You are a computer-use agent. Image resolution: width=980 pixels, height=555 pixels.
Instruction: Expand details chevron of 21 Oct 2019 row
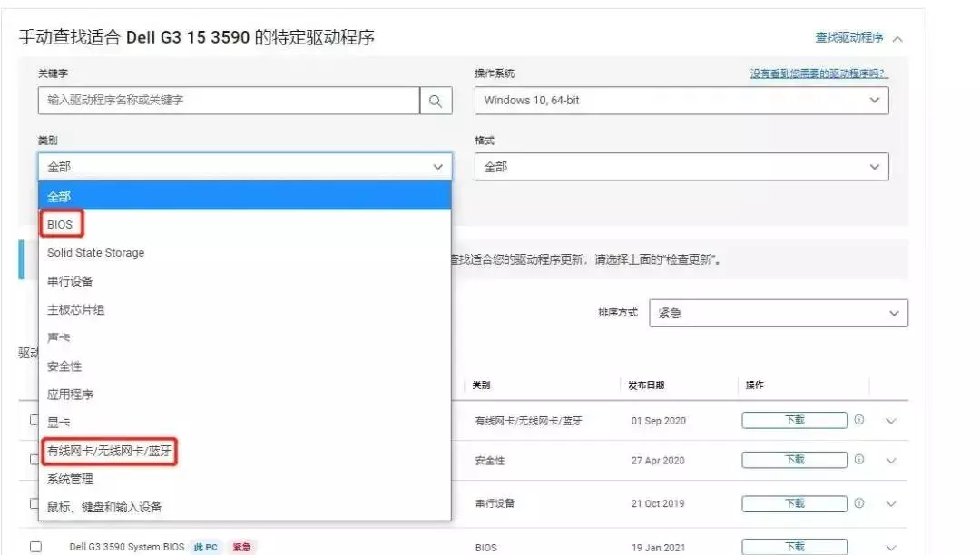click(891, 504)
